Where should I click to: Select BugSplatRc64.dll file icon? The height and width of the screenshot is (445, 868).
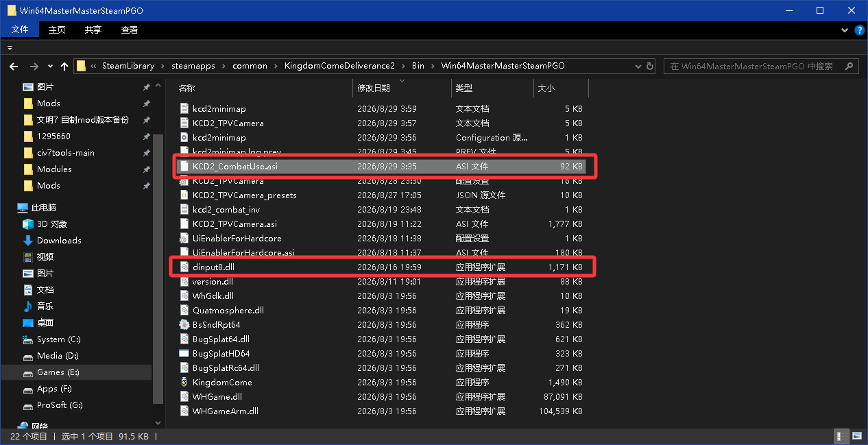pyautogui.click(x=184, y=368)
